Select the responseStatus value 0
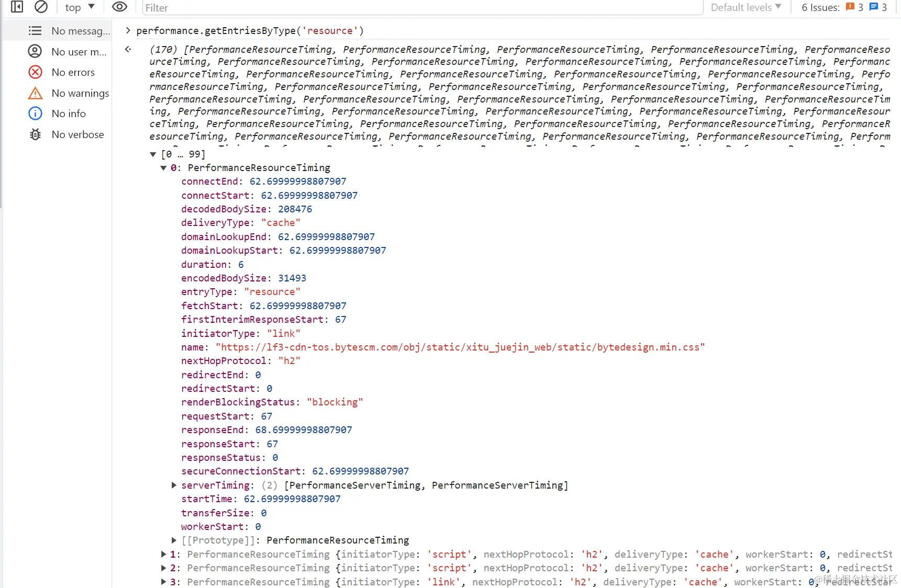 (275, 457)
